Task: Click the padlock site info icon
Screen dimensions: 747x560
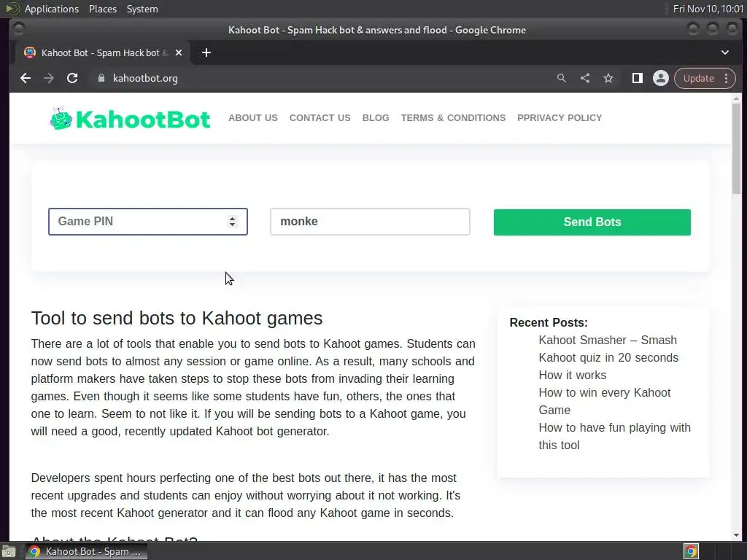Action: point(101,78)
